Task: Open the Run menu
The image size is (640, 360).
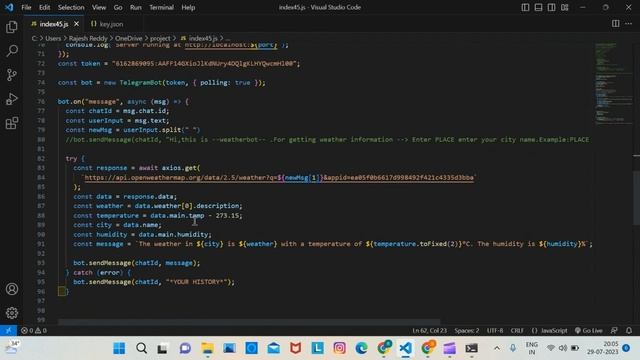Action: [x=136, y=7]
